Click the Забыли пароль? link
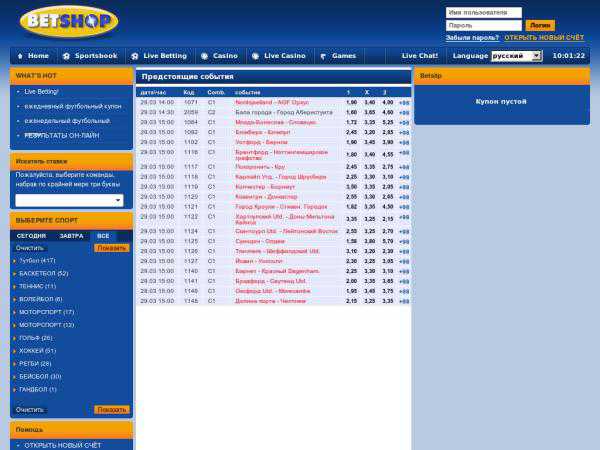Screen dimensions: 600x450 [471, 37]
